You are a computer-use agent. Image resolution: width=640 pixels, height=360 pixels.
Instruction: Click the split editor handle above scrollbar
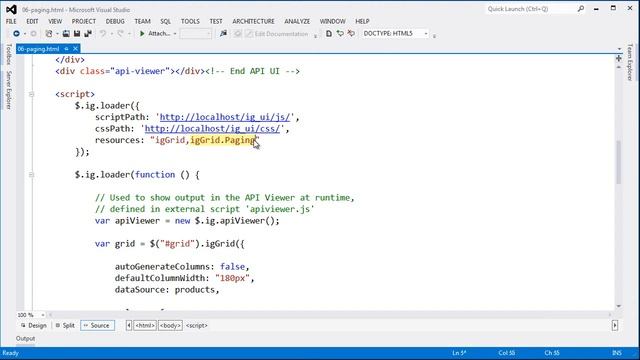[619, 59]
